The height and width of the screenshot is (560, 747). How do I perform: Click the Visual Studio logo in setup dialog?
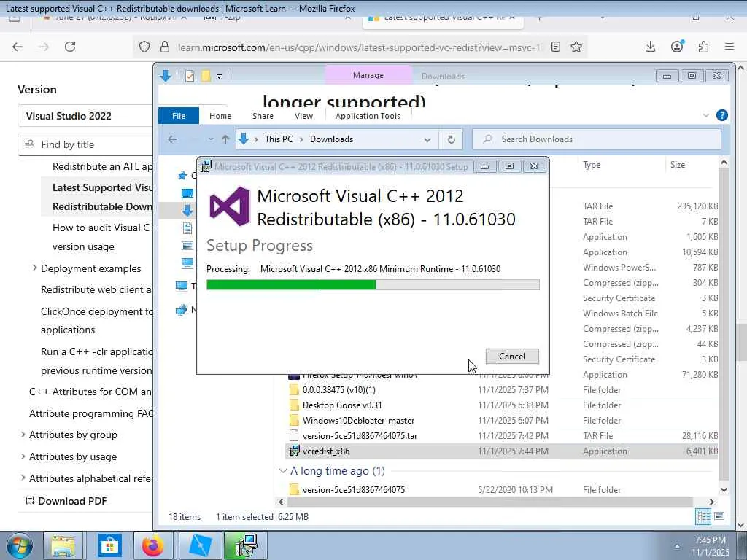(x=230, y=206)
